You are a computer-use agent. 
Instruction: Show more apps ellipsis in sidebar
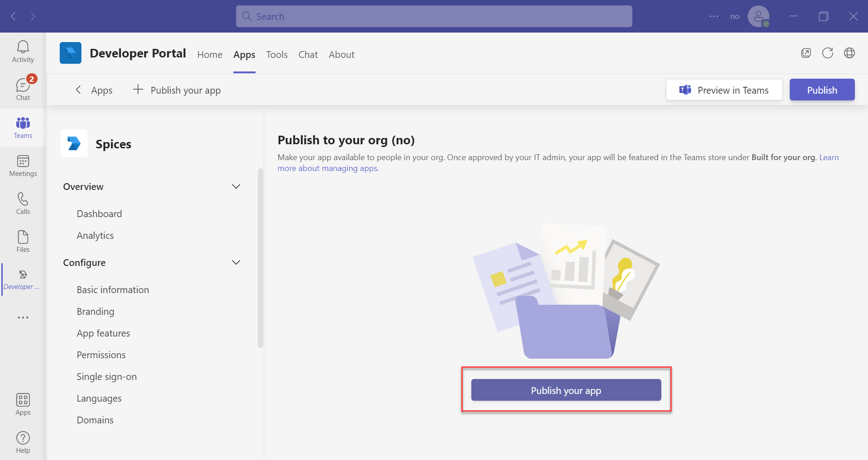(23, 318)
